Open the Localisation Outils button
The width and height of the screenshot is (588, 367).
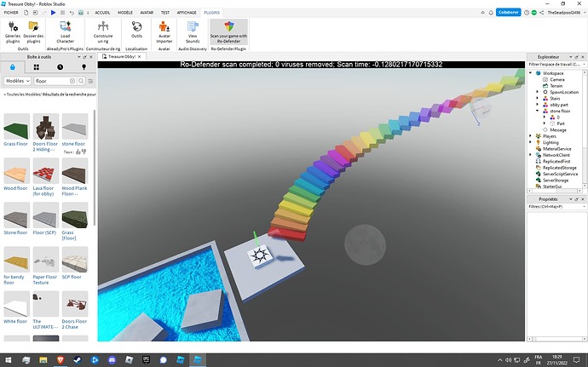click(136, 30)
